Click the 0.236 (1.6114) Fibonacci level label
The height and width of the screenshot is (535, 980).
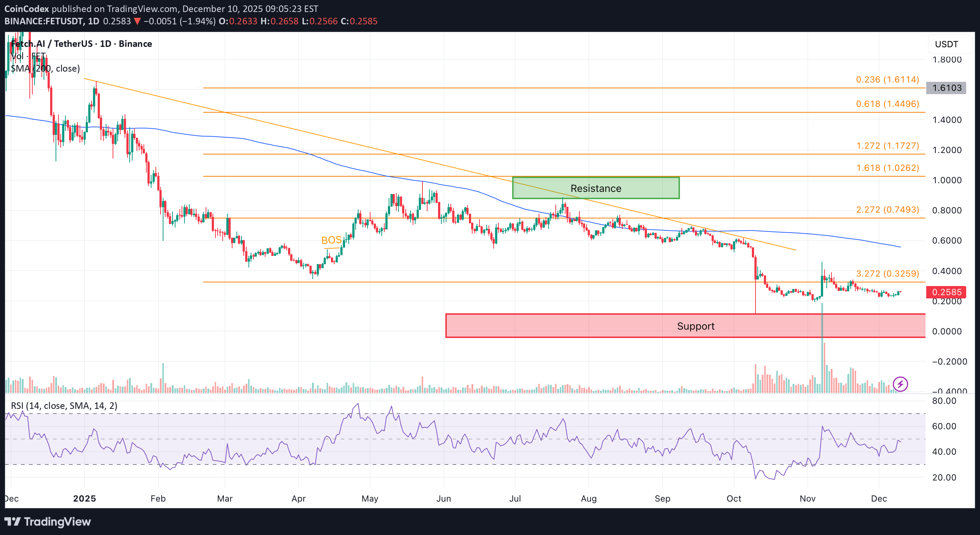coord(887,80)
